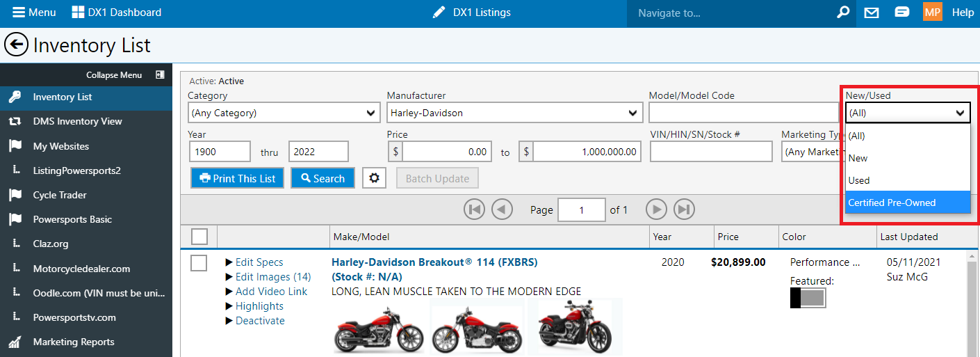The width and height of the screenshot is (980, 357).
Task: Open DX1 Dashboard grid icon
Action: click(78, 13)
